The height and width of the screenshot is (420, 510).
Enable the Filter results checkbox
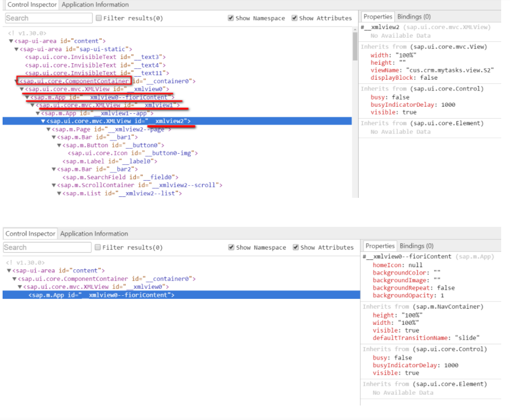pos(98,18)
